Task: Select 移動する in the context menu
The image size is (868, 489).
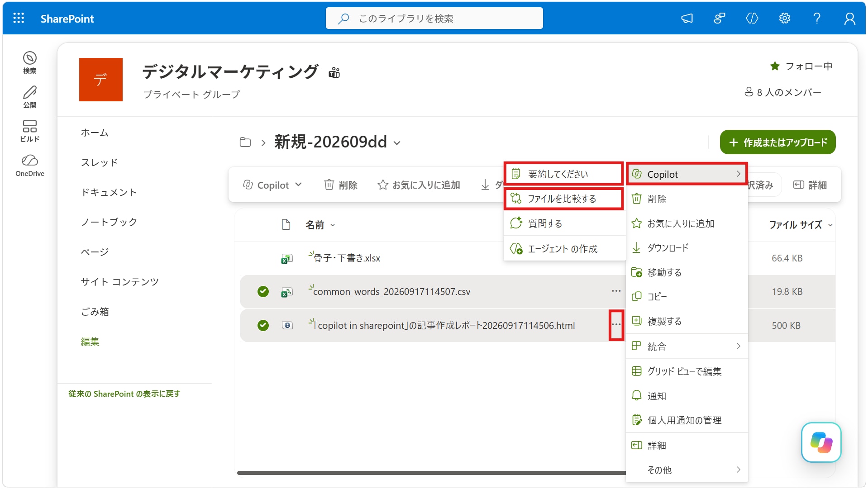Action: pyautogui.click(x=687, y=272)
